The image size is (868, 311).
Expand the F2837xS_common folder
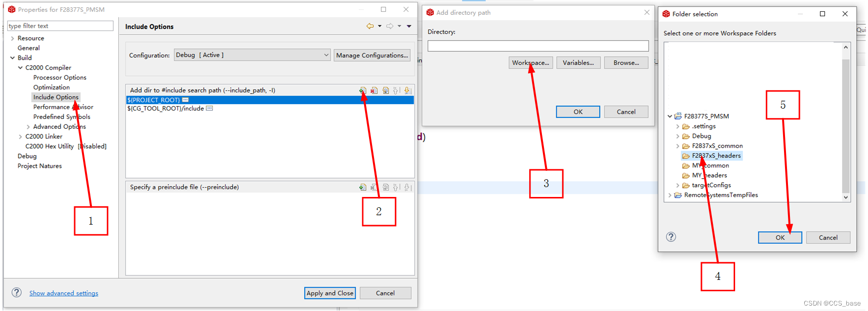tap(678, 146)
